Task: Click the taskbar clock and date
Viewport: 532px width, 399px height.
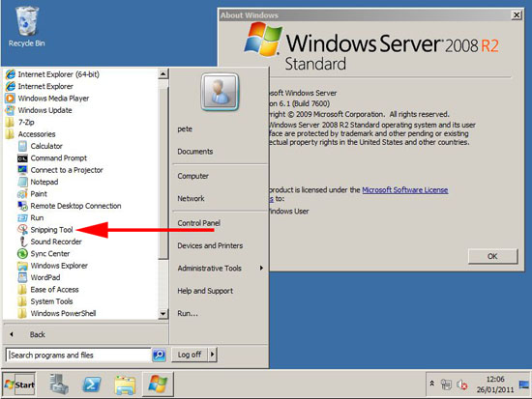Action: (495, 385)
